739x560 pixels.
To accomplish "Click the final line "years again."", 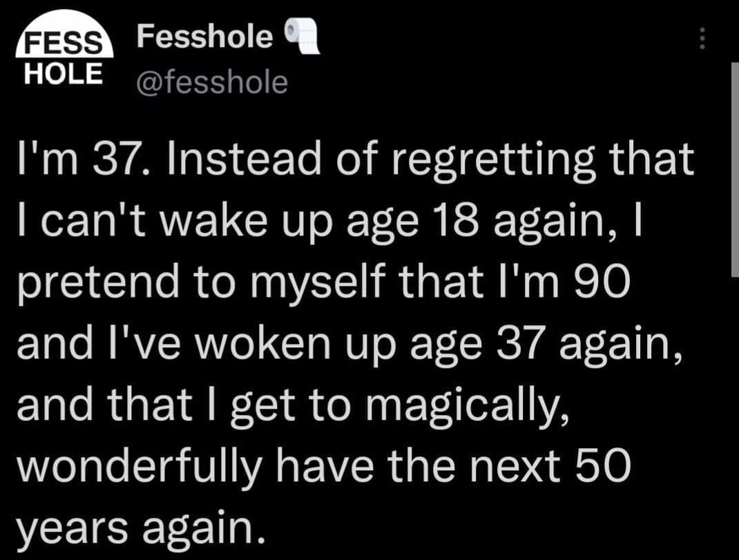I will (x=141, y=526).
